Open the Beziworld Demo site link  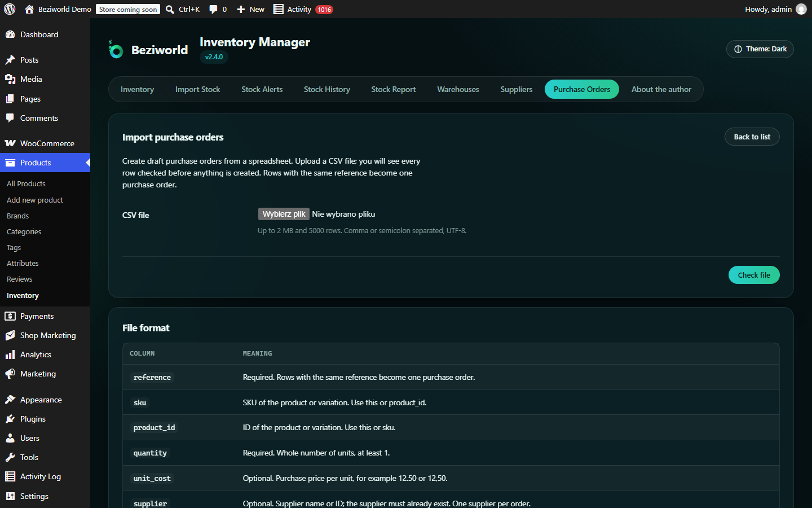(58, 9)
